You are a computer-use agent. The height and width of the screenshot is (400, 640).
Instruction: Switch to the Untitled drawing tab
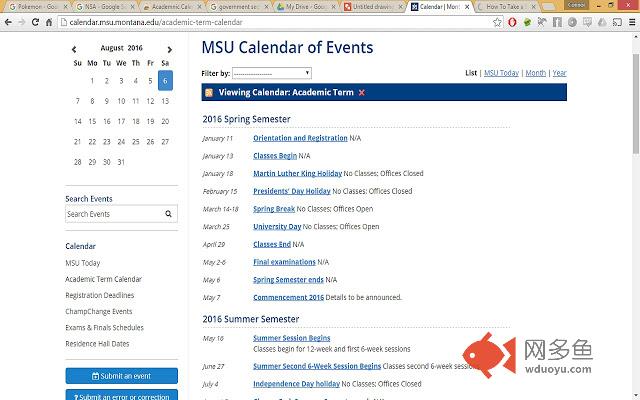point(372,7)
